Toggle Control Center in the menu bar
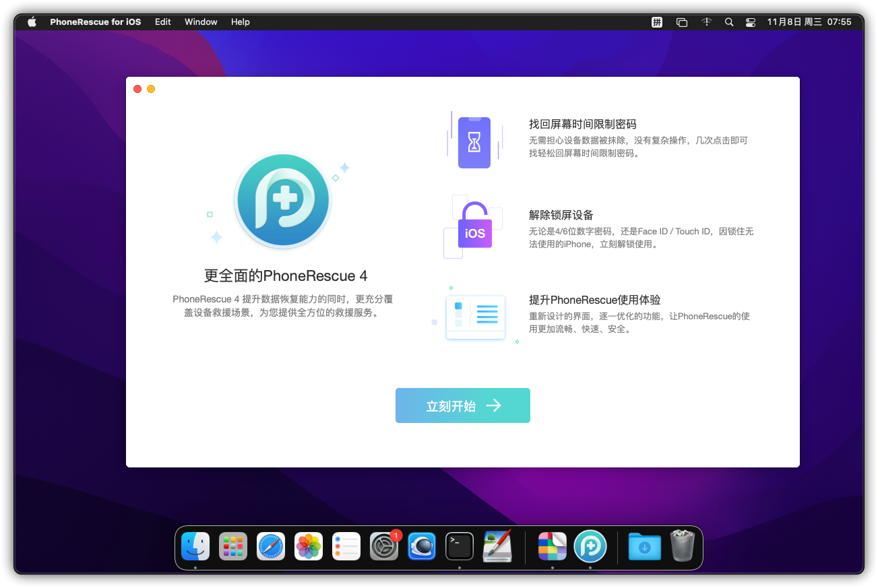878x588 pixels. 750,22
